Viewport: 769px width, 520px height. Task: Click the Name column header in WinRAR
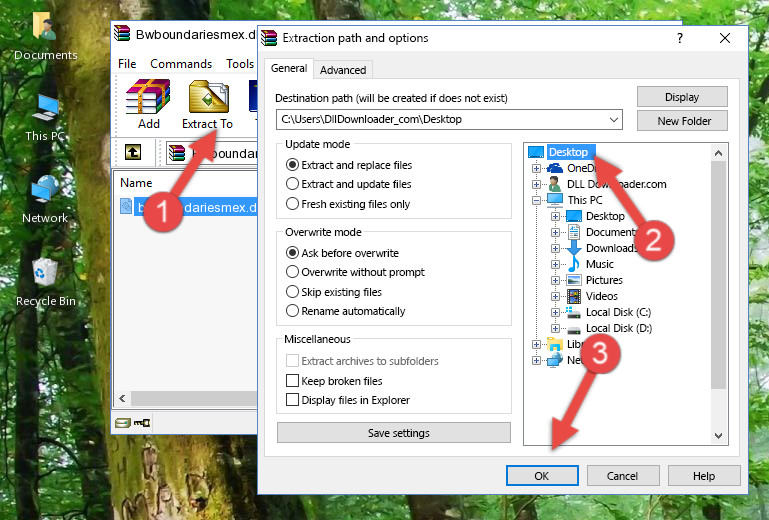(x=136, y=183)
